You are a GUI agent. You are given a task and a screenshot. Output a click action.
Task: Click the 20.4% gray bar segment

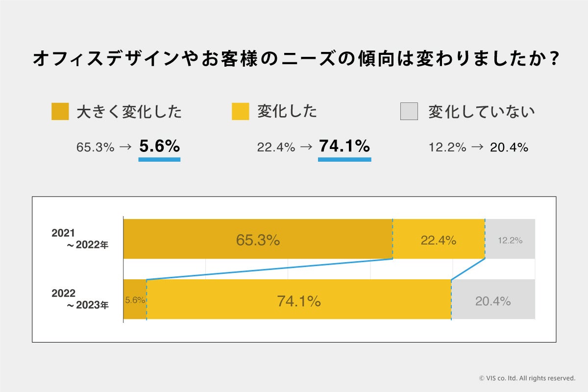(492, 299)
